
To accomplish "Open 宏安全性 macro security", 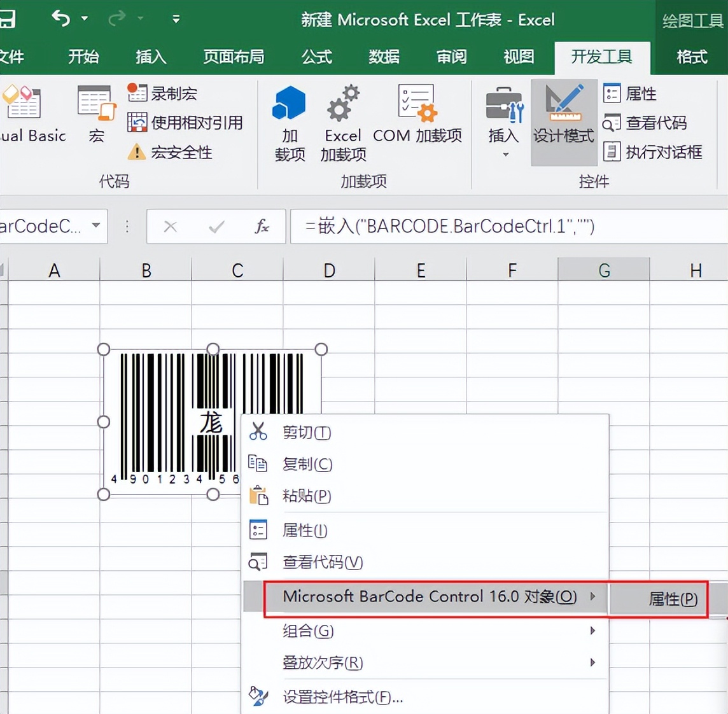I will [170, 152].
